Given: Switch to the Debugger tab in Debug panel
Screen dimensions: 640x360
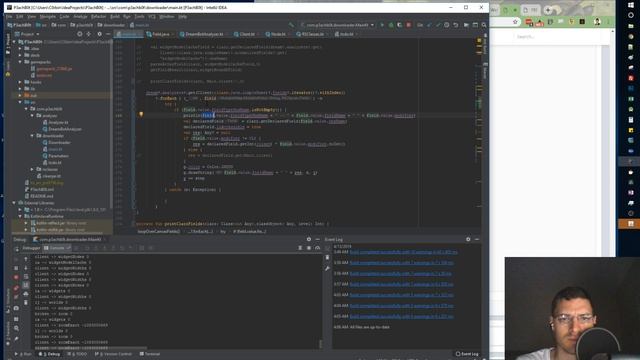Looking at the screenshot, I should click(x=31, y=248).
